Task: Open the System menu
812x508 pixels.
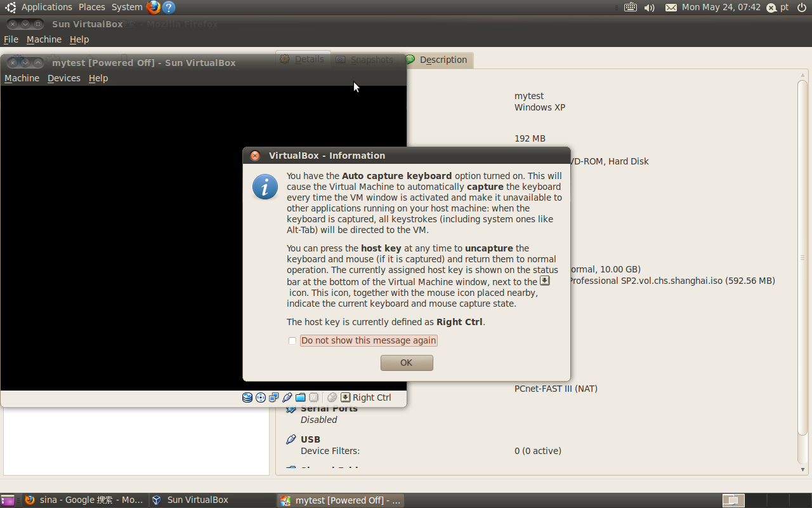Action: click(127, 7)
